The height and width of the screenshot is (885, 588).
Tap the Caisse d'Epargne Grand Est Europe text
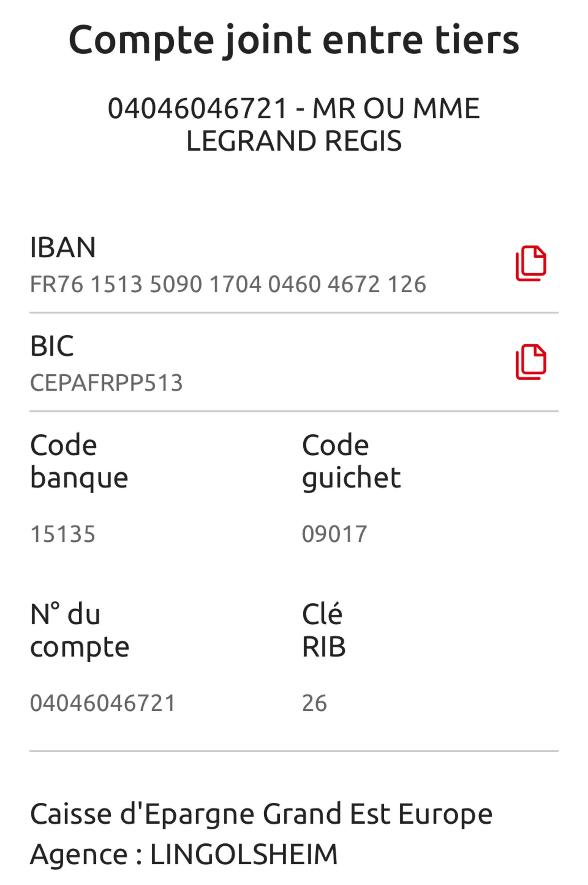pos(261,814)
